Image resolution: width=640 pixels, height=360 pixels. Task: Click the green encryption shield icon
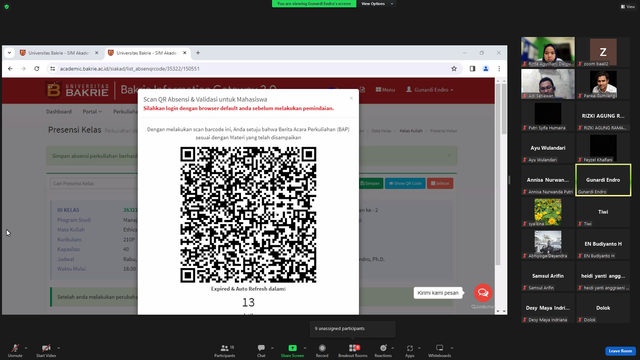pos(7,7)
